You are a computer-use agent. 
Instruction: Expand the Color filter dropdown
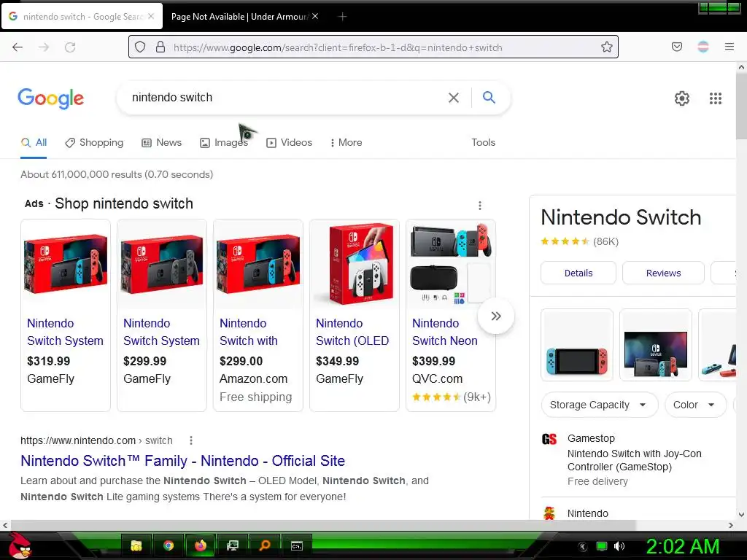point(695,405)
